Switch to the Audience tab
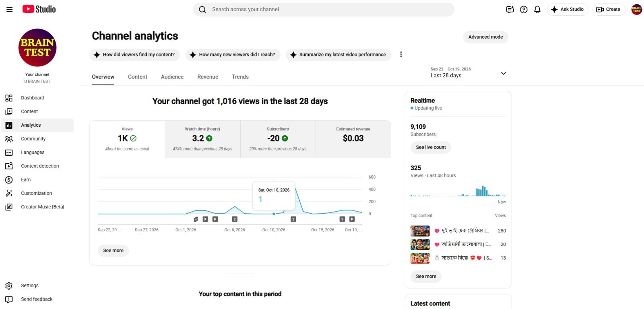 point(172,77)
